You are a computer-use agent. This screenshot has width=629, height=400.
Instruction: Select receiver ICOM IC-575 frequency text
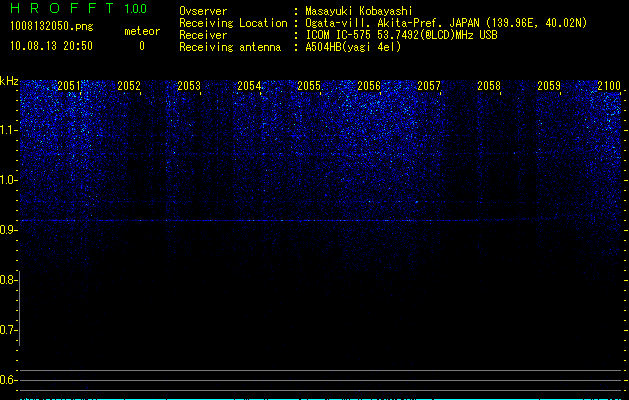pos(401,35)
